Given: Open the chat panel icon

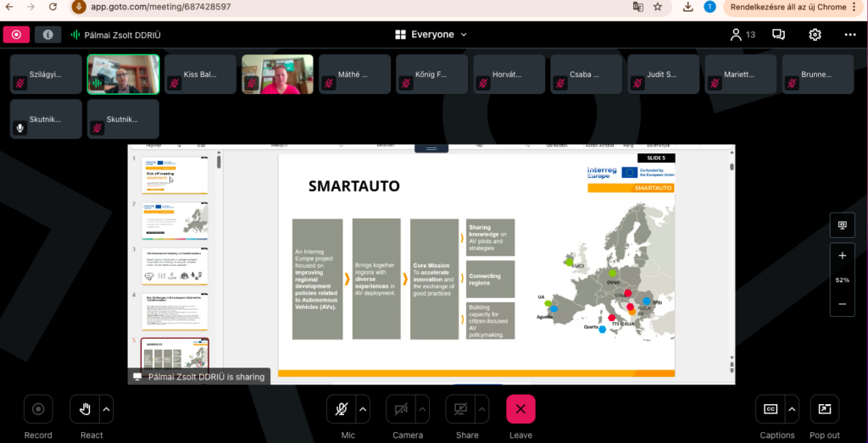Looking at the screenshot, I should 778,35.
